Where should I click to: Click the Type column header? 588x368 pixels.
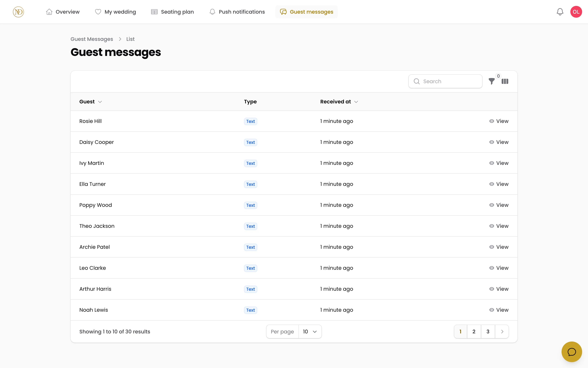click(x=250, y=102)
